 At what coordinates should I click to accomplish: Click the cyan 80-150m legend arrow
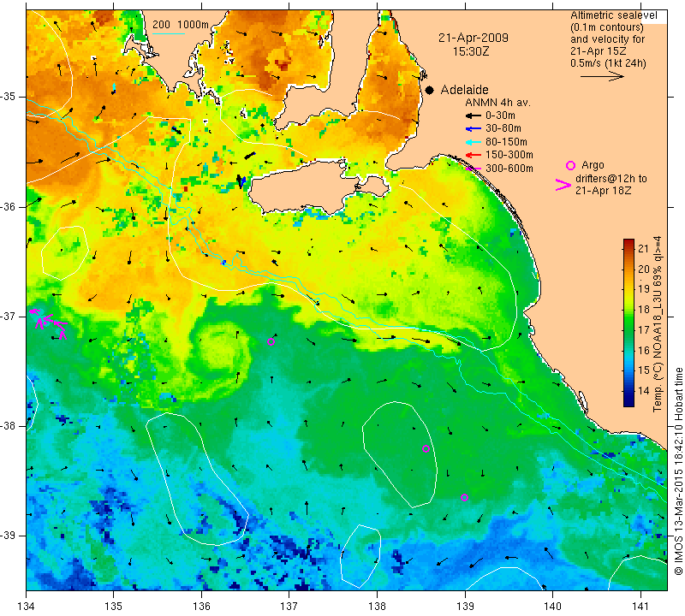click(473, 142)
